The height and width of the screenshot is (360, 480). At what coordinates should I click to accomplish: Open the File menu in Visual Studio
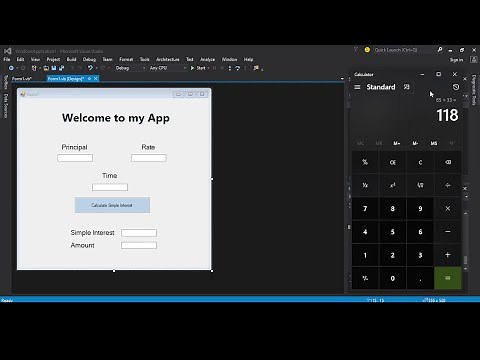(x=7, y=59)
